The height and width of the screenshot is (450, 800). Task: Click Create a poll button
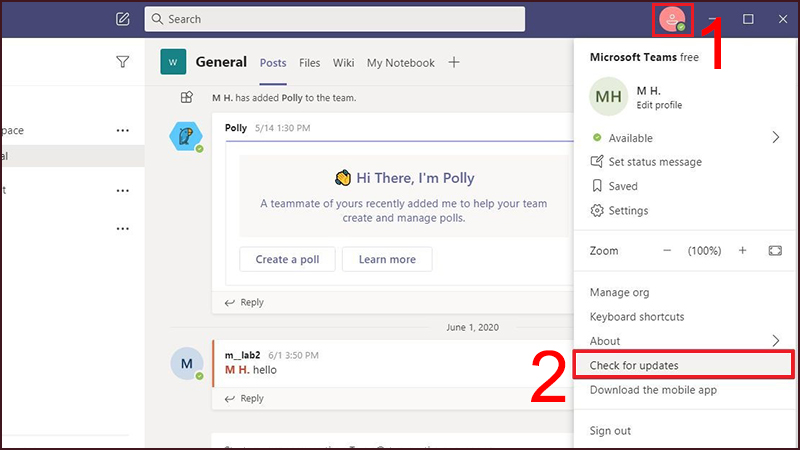(287, 259)
